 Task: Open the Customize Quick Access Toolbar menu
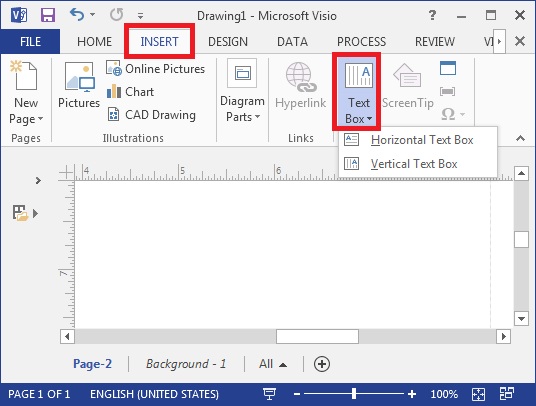click(x=140, y=15)
